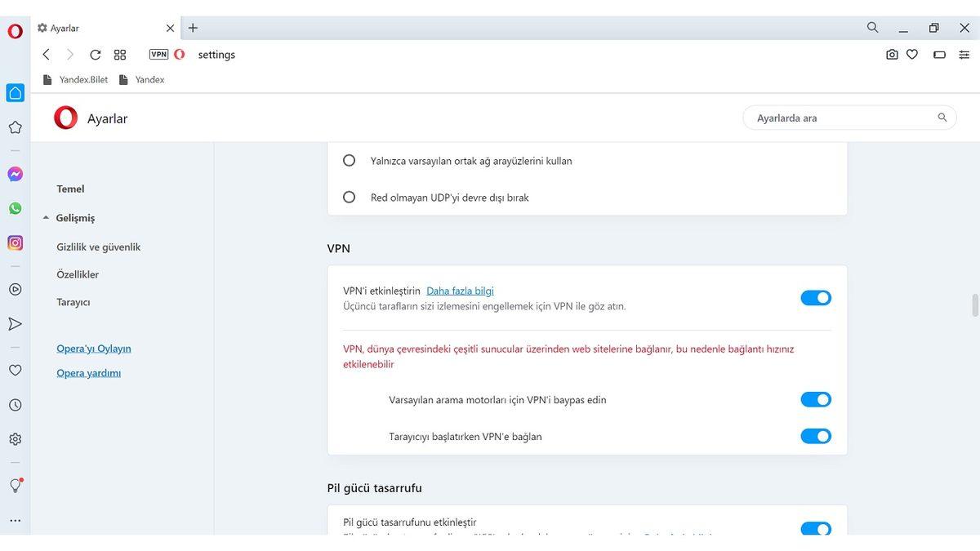Open Instagram from the sidebar

pyautogui.click(x=15, y=242)
